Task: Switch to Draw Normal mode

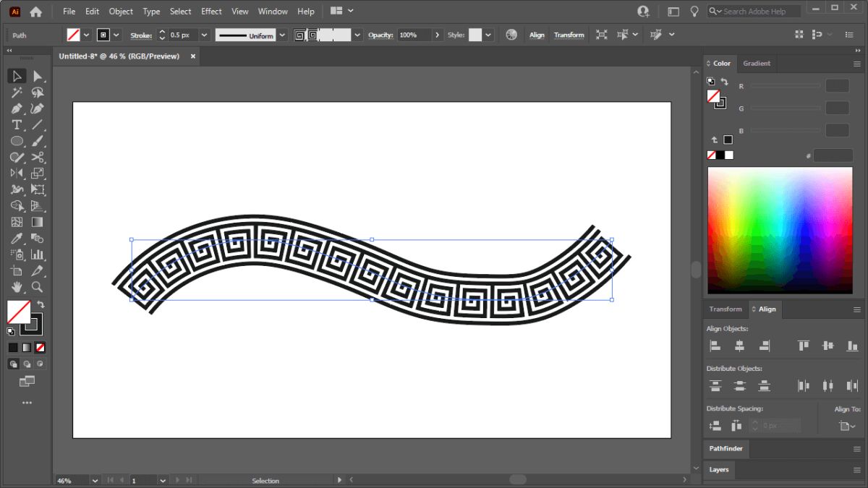Action: [13, 364]
